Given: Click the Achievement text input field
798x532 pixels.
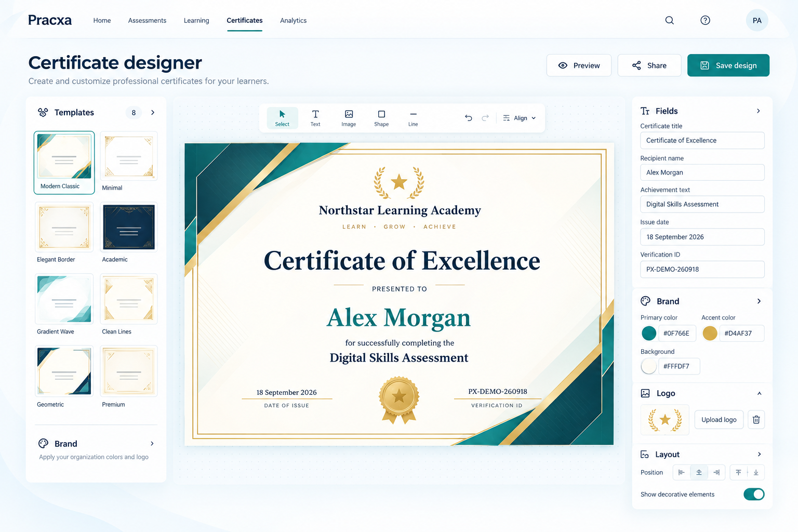Looking at the screenshot, I should point(702,204).
